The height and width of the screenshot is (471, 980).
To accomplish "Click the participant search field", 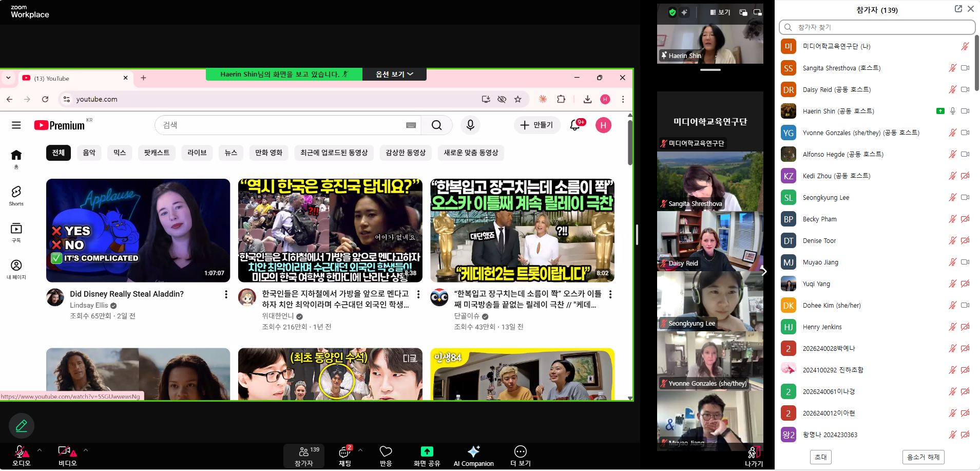I will 877,27.
